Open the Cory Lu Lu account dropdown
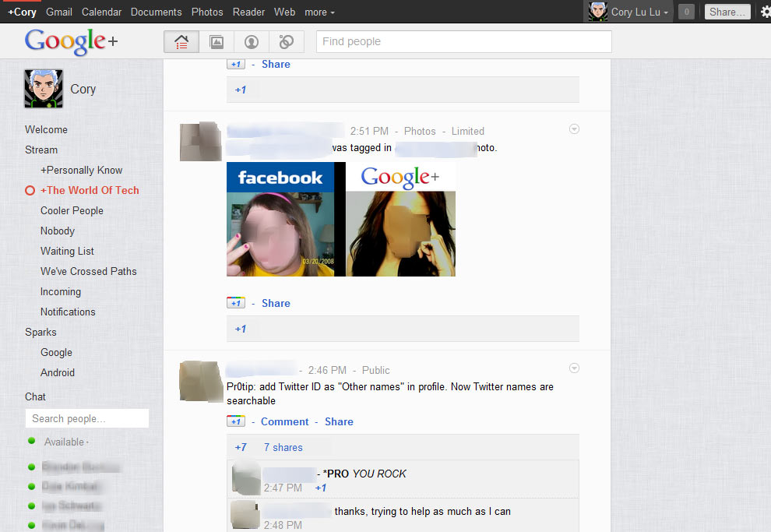The image size is (771, 532). pos(634,12)
